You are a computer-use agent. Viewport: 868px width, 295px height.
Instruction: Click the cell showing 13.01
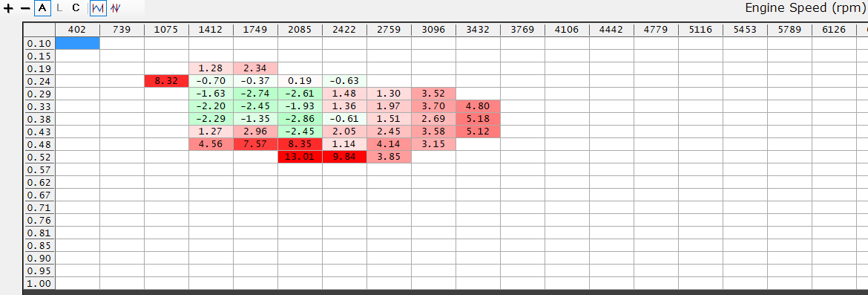[x=300, y=157]
